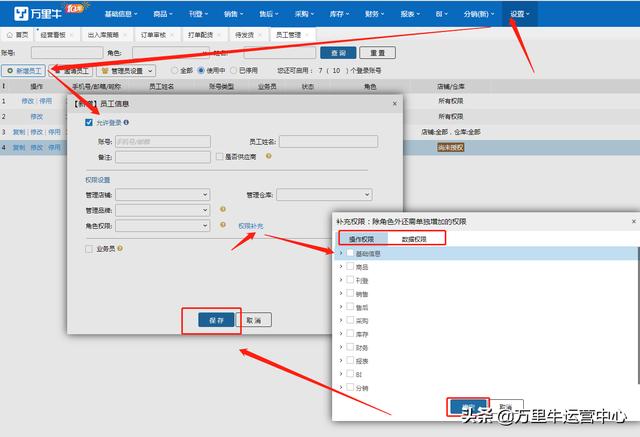
Task: Close the 待发货 tab with its x
Action: click(x=260, y=35)
